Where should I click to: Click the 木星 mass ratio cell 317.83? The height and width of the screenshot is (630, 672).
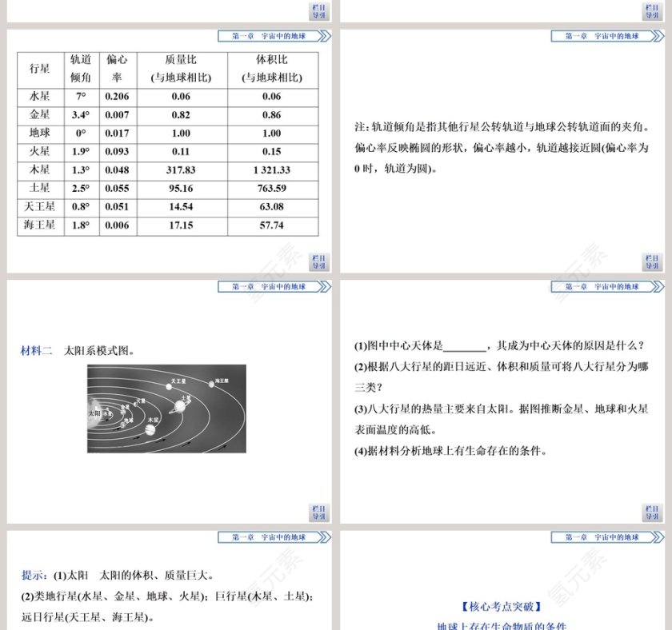182,170
